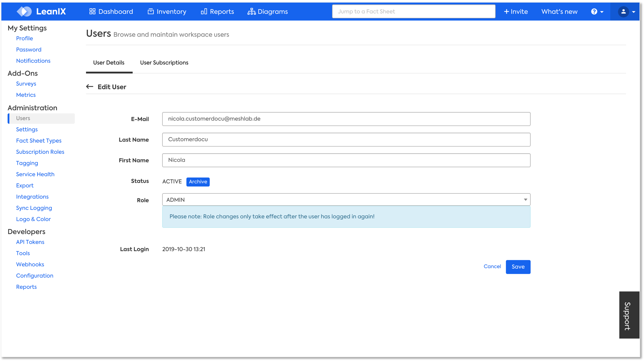Switch to the User Subscriptions tab
The height and width of the screenshot is (361, 644).
[x=164, y=63]
